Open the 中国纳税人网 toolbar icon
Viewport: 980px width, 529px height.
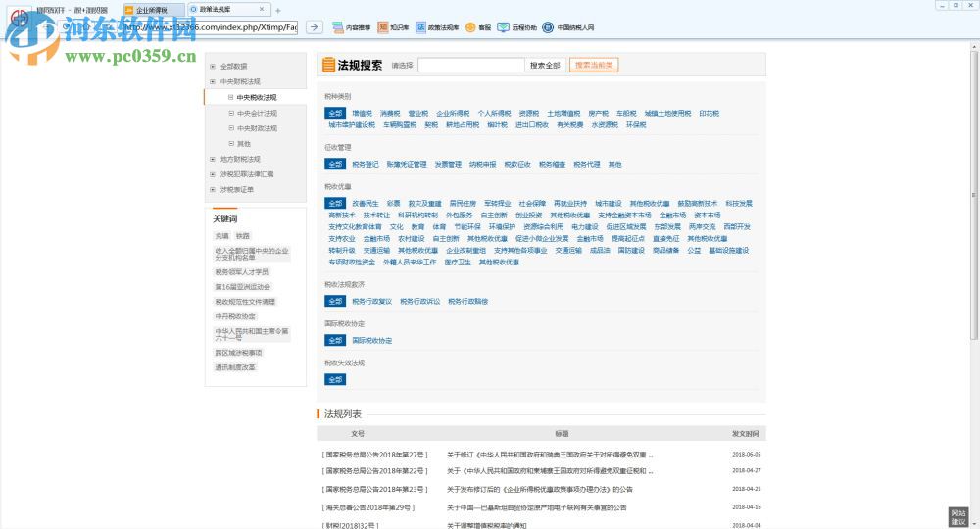(x=568, y=27)
